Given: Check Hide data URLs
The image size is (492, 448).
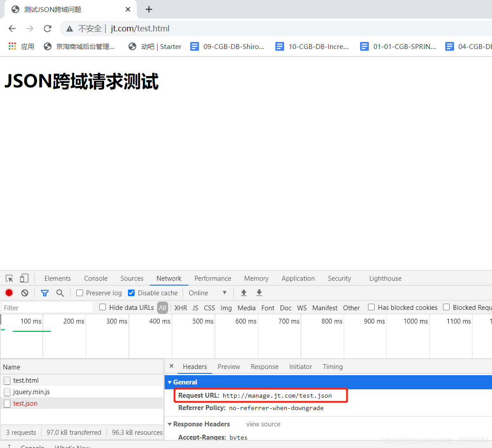Looking at the screenshot, I should (x=102, y=307).
